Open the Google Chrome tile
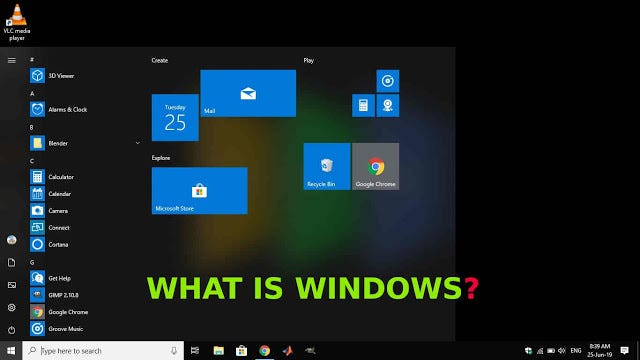 (x=376, y=166)
